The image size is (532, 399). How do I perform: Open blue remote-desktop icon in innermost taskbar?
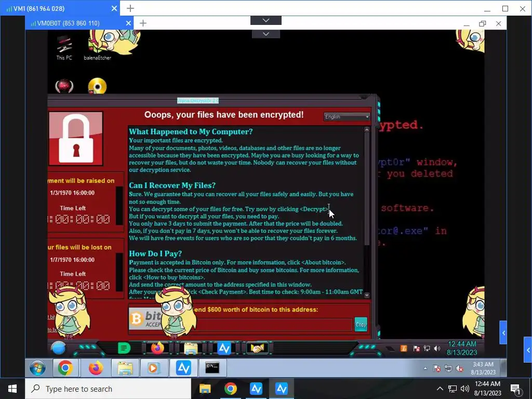point(224,348)
